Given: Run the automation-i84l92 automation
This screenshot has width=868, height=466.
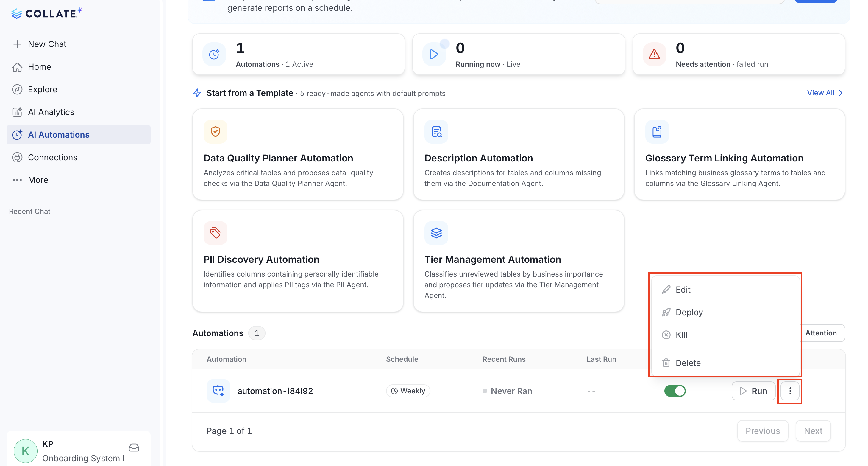Looking at the screenshot, I should pyautogui.click(x=753, y=391).
